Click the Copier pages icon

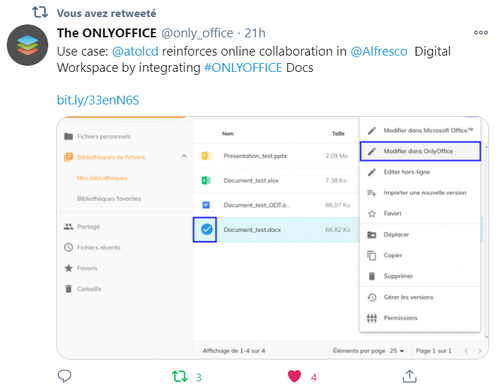(x=372, y=255)
